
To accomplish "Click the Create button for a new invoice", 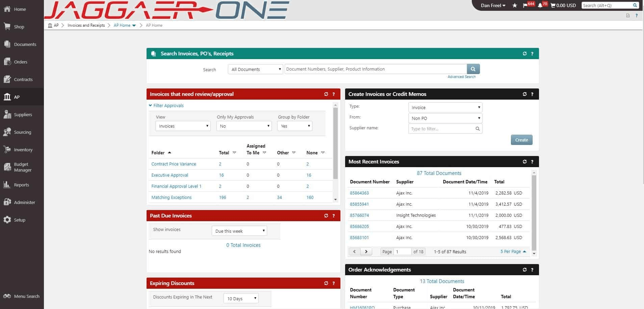I will coord(521,139).
